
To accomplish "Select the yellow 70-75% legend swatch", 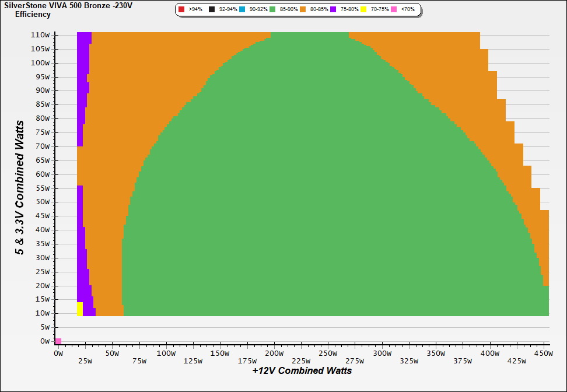I will point(364,10).
